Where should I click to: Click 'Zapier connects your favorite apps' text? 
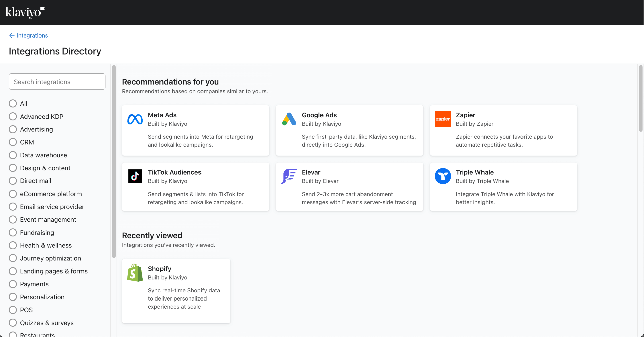(x=504, y=141)
